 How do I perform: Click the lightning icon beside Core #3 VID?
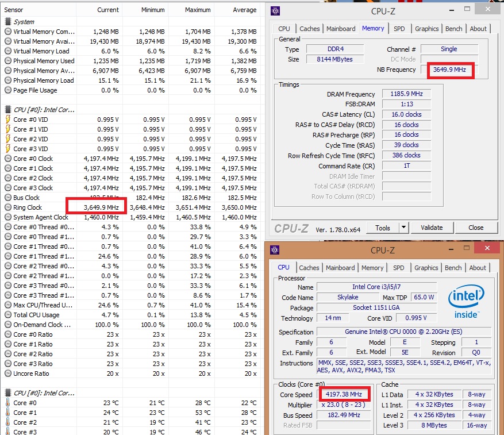point(7,148)
